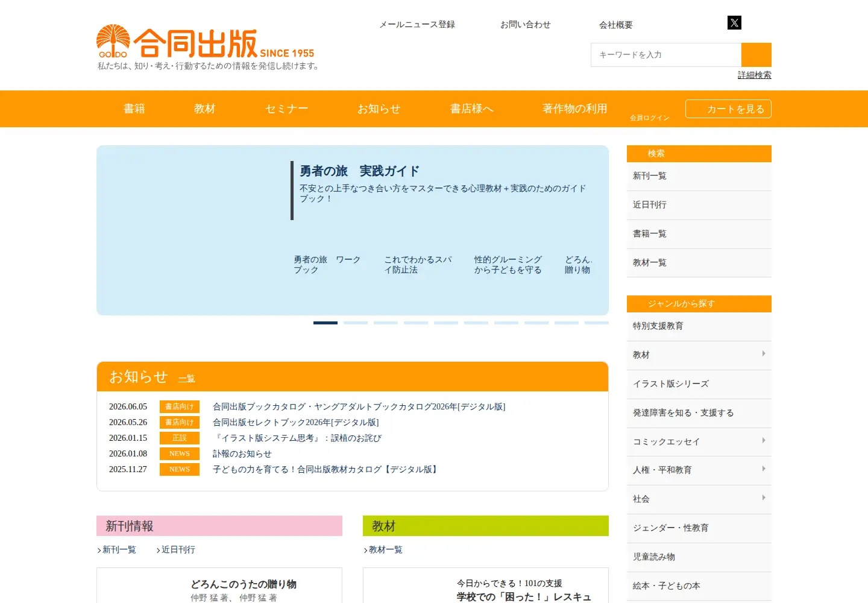Open 特別支援教育 genre
The height and width of the screenshot is (603, 868).
click(x=699, y=326)
